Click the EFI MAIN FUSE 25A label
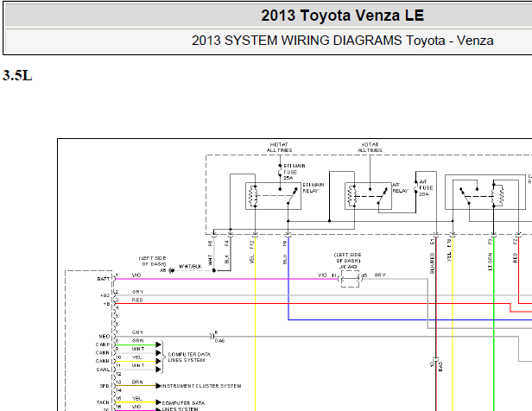The width and height of the screenshot is (532, 411). coord(294,172)
